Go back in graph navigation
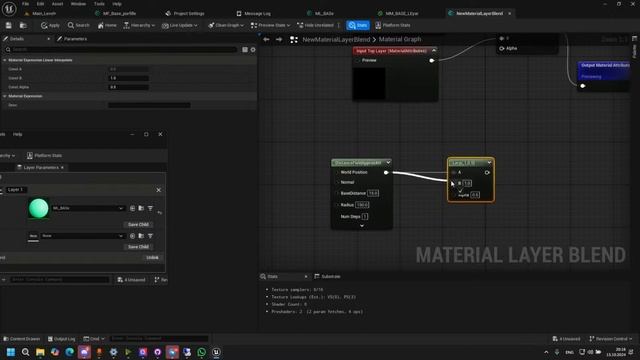Viewport: 640px width, 360px height. click(x=266, y=40)
